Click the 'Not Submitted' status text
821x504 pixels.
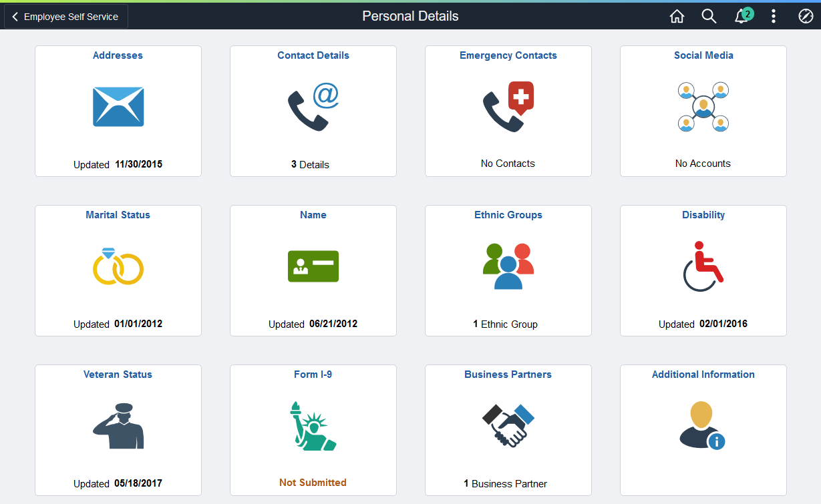click(313, 482)
